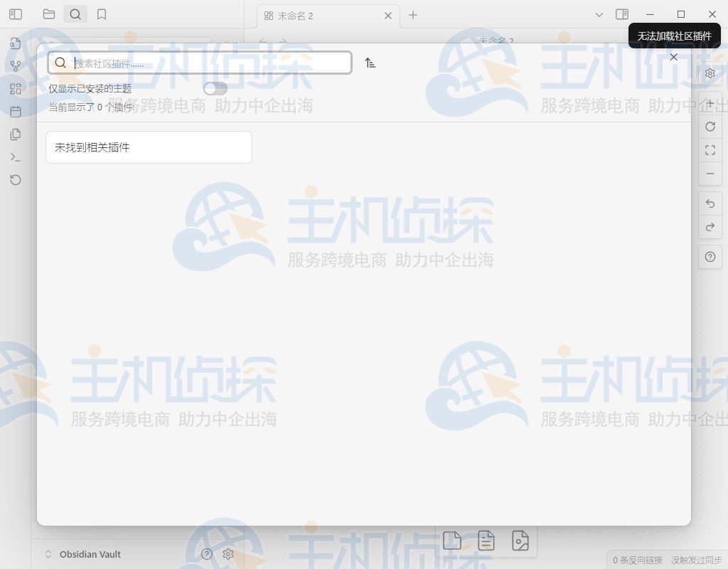The height and width of the screenshot is (569, 728).
Task: Click the help question mark button
Action: (710, 257)
